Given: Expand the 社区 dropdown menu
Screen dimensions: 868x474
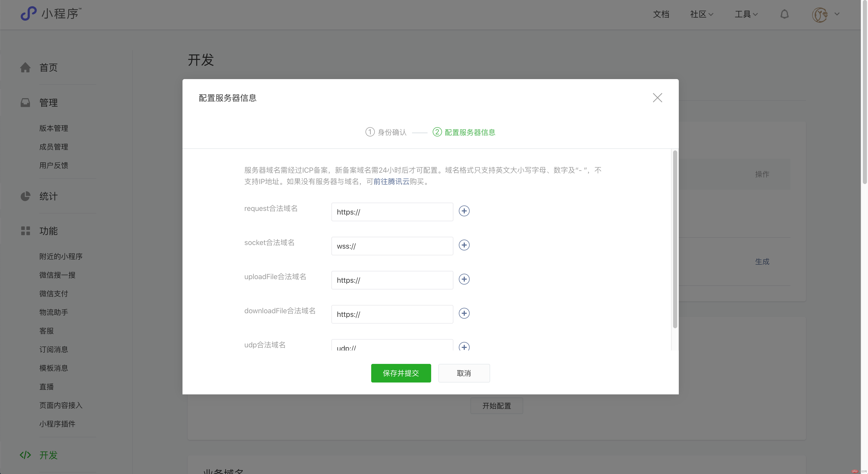Looking at the screenshot, I should (702, 14).
